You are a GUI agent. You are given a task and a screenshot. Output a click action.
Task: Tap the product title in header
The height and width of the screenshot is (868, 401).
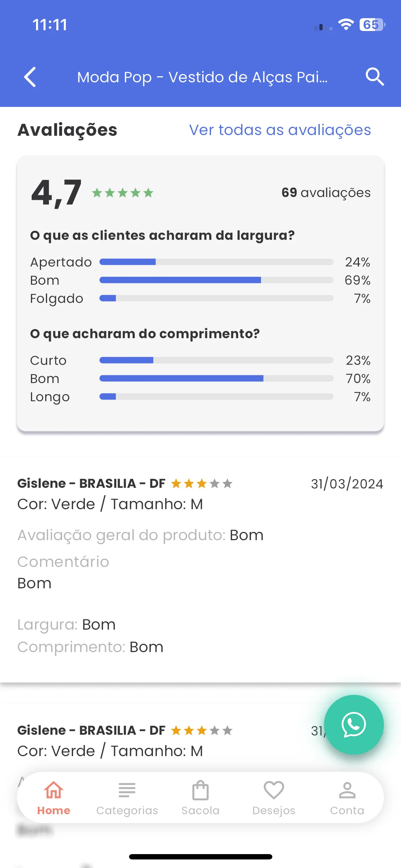202,77
